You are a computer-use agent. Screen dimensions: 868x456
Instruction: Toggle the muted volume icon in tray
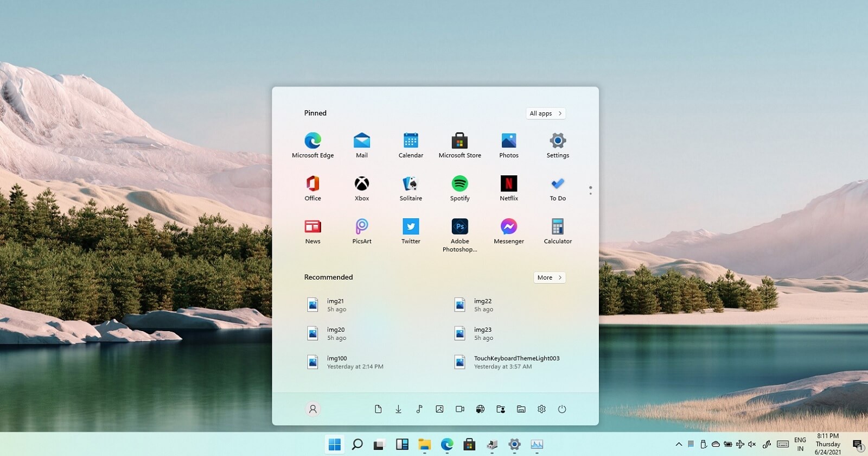pyautogui.click(x=752, y=444)
